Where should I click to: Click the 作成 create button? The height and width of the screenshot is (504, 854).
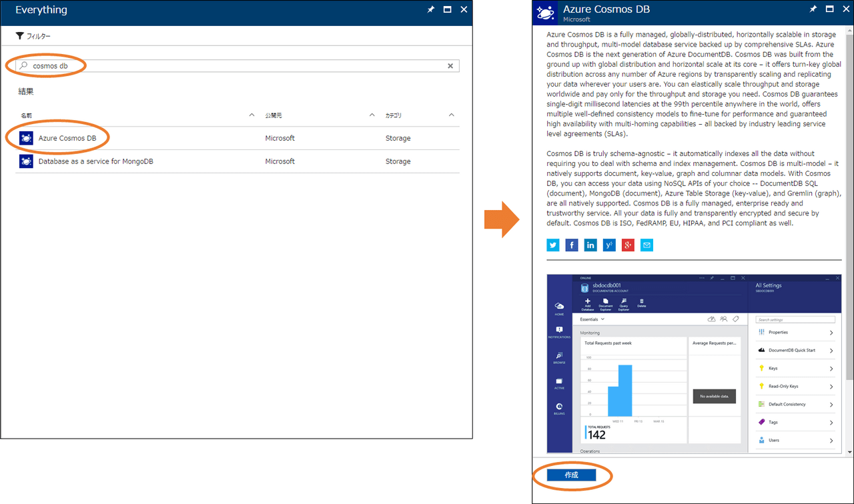(571, 475)
